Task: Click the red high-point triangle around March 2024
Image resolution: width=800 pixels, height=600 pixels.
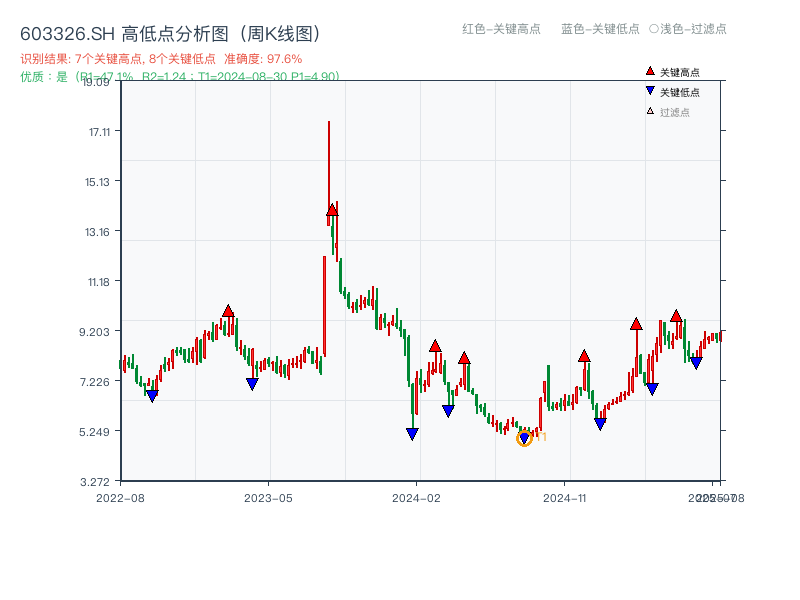Action: 435,346
